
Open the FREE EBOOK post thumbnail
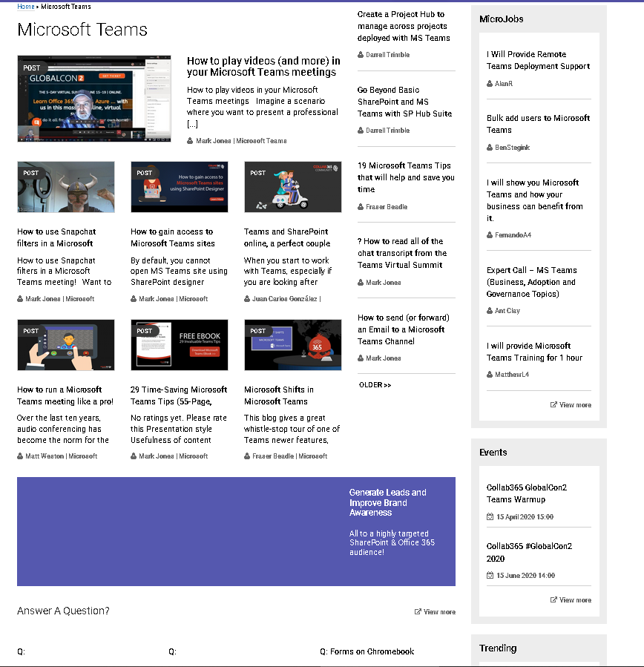(x=180, y=345)
